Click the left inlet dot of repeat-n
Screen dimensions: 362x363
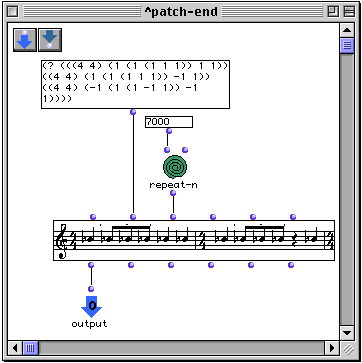click(x=167, y=150)
